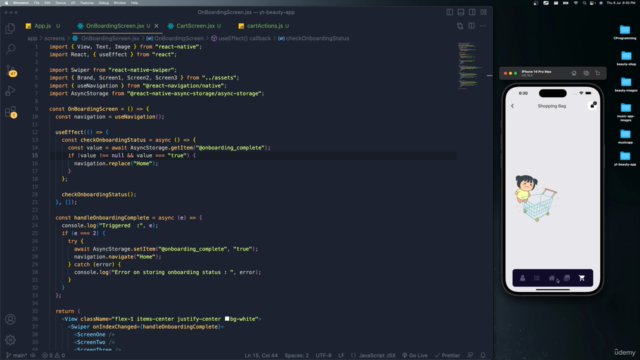Open the Extensions view in activity bar
The image size is (640, 360).
pyautogui.click(x=11, y=112)
